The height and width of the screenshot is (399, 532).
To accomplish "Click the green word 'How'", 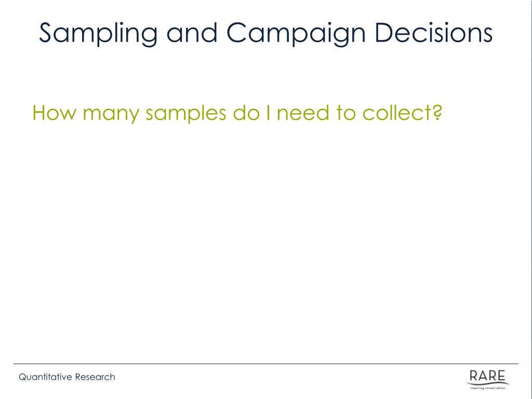I will tap(54, 112).
